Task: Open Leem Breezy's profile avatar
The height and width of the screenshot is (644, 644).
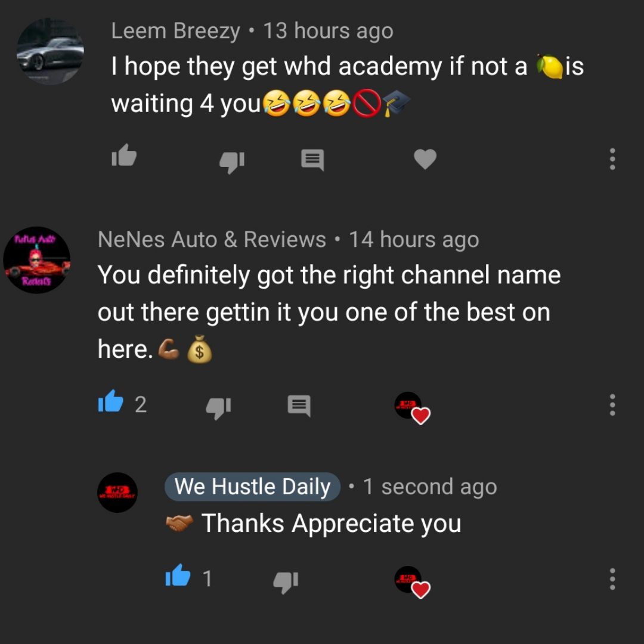Action: [50, 51]
